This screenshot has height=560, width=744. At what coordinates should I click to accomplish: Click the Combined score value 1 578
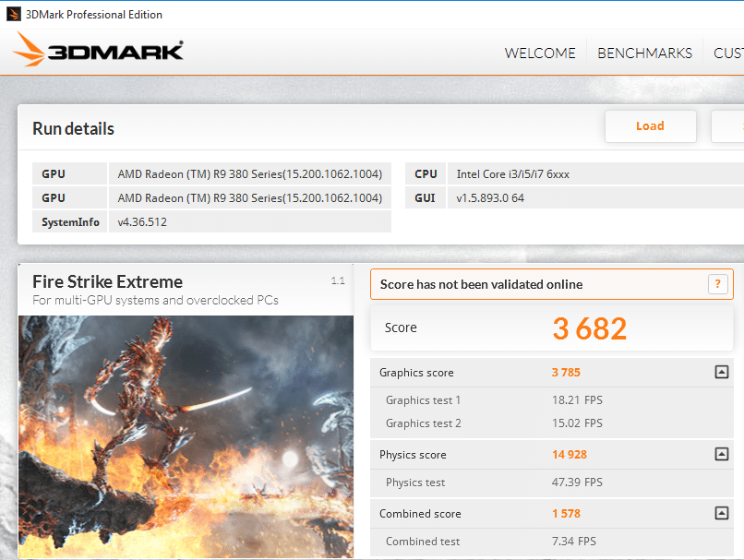[x=566, y=514]
